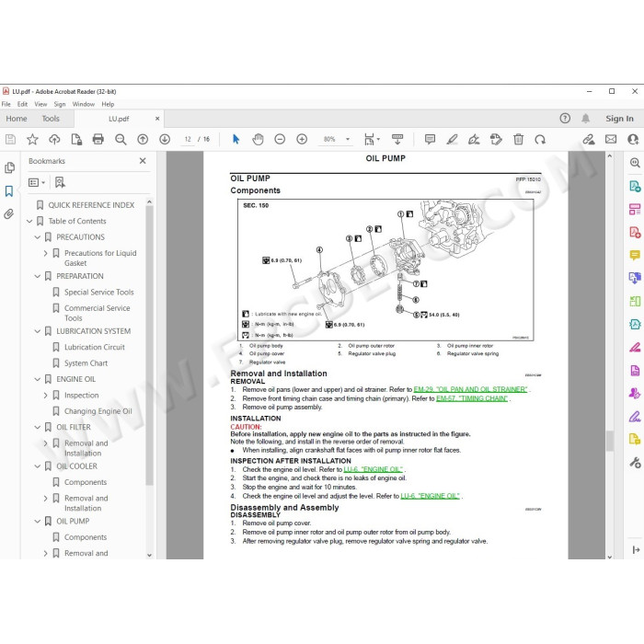Open the Sign menu

(60, 104)
